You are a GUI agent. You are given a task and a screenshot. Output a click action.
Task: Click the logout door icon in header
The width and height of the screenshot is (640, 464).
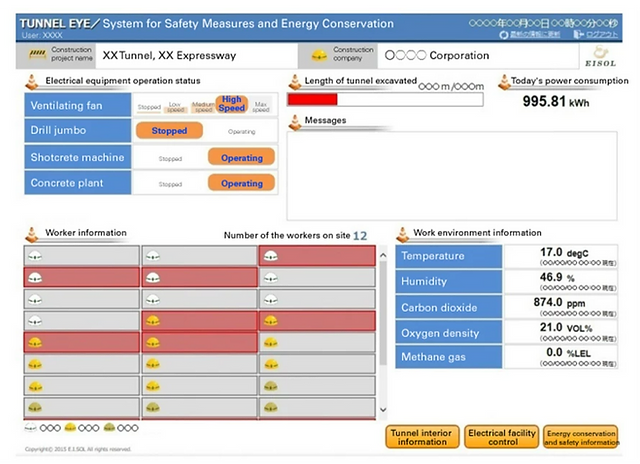click(x=578, y=34)
